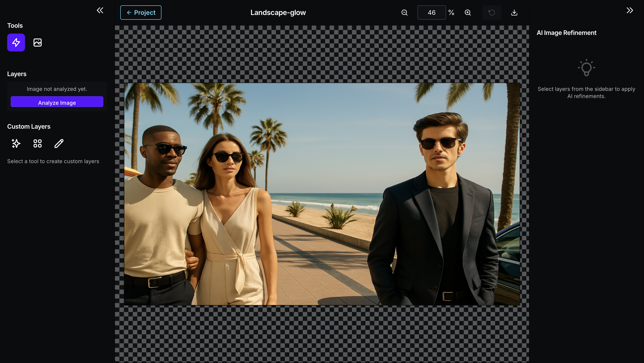Click the undo reset icon
The width and height of the screenshot is (644, 363).
[x=491, y=13]
